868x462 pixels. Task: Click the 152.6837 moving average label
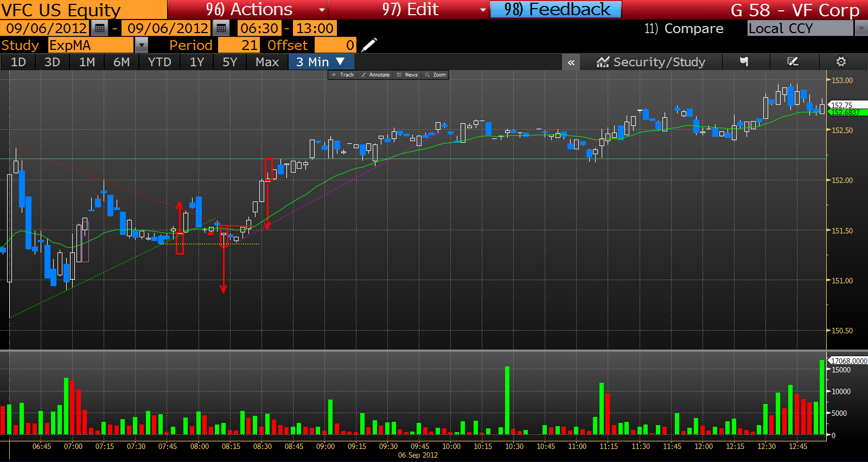pyautogui.click(x=847, y=112)
